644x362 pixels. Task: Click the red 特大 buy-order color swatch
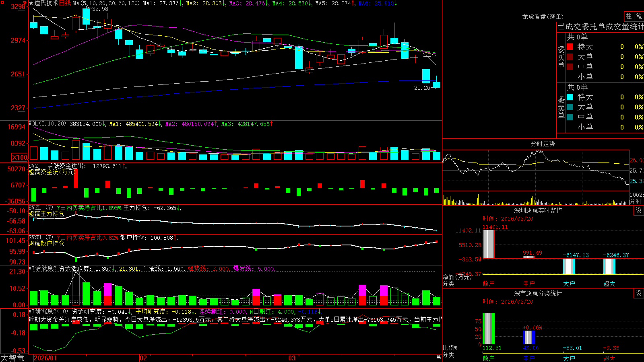[570, 47]
